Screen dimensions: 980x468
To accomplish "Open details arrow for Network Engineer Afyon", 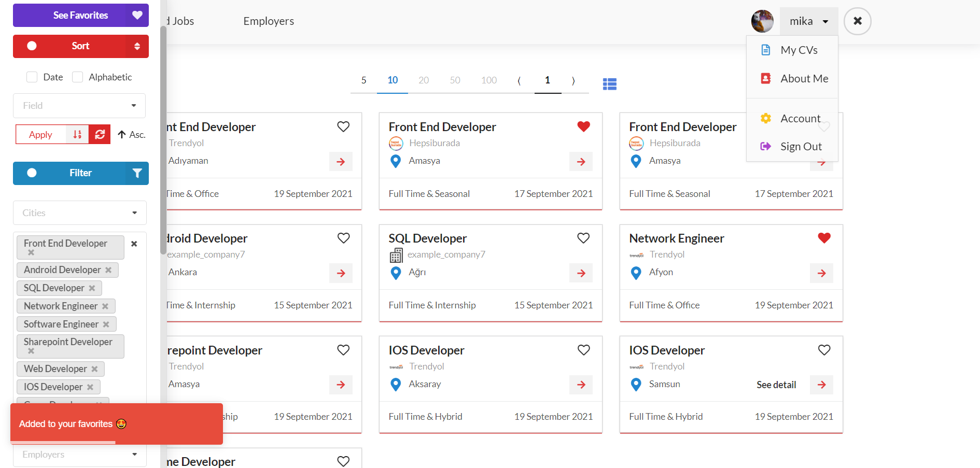I will pos(822,273).
